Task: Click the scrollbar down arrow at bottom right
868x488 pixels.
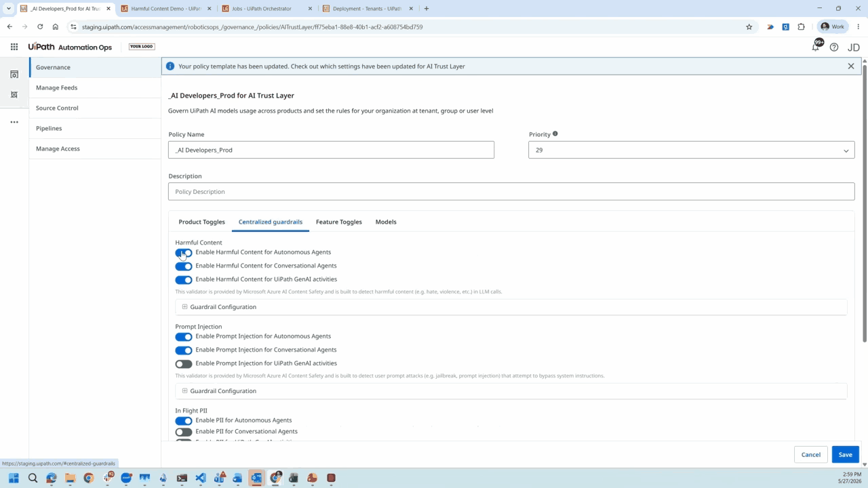Action: pyautogui.click(x=864, y=464)
